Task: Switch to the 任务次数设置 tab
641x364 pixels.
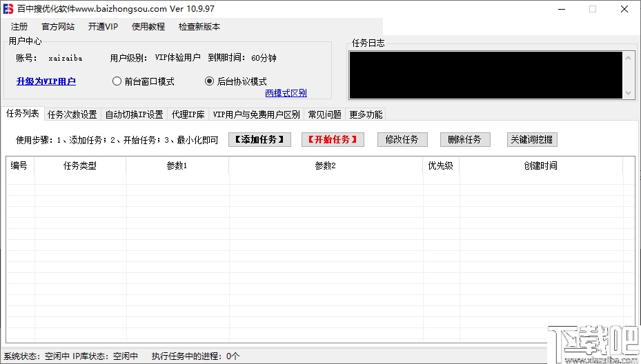Action: (72, 115)
